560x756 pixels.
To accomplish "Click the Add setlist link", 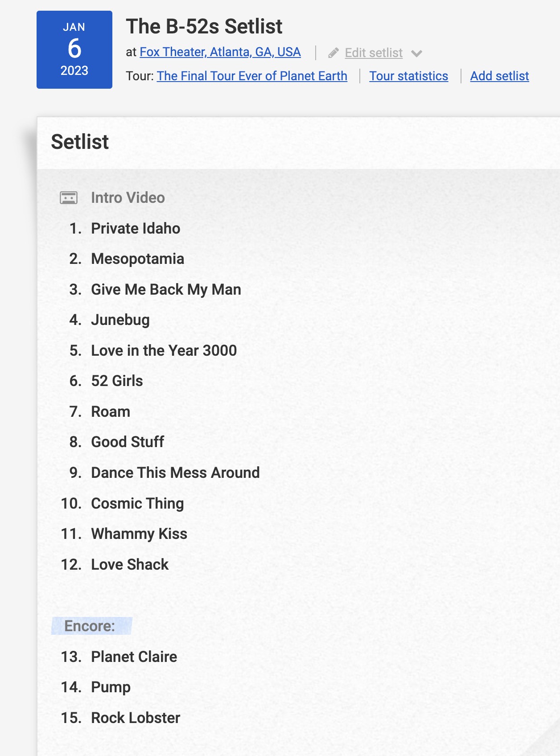I will [x=499, y=76].
